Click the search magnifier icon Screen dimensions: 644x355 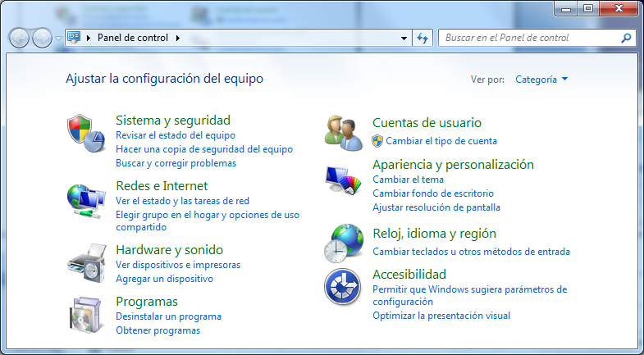click(626, 38)
